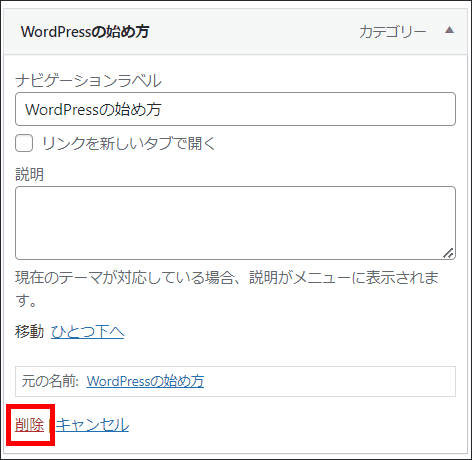
Task: Click the 移動 label
Action: click(x=29, y=332)
